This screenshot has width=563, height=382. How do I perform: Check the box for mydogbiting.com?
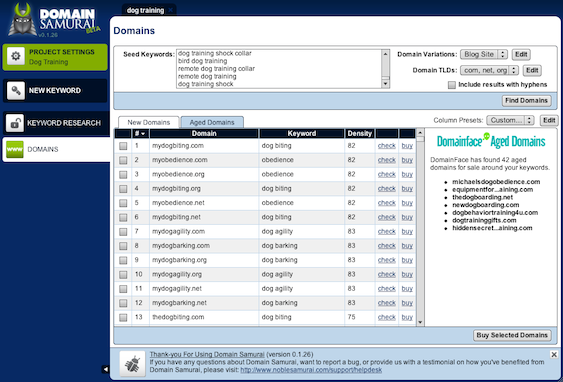tap(123, 146)
